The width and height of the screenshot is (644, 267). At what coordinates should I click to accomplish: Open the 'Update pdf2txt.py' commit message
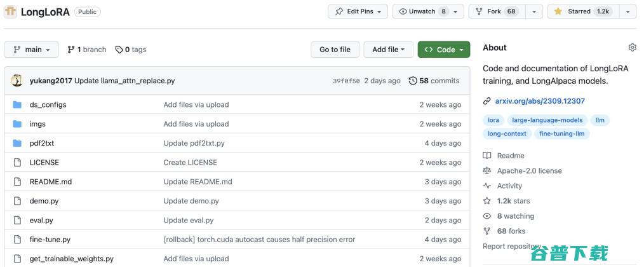coord(194,143)
